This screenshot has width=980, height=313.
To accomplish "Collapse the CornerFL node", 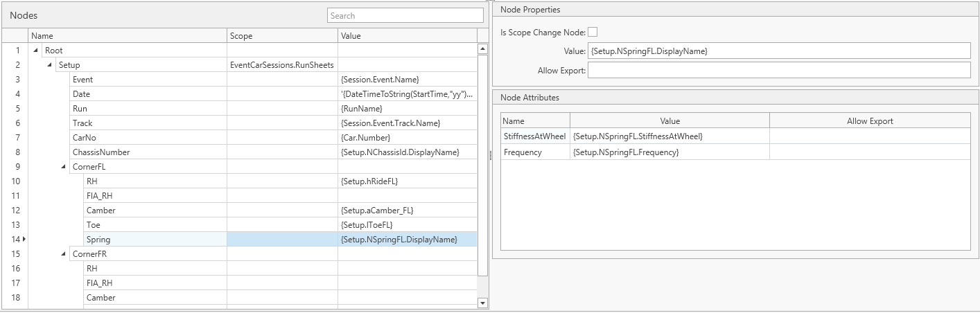I will click(x=64, y=167).
